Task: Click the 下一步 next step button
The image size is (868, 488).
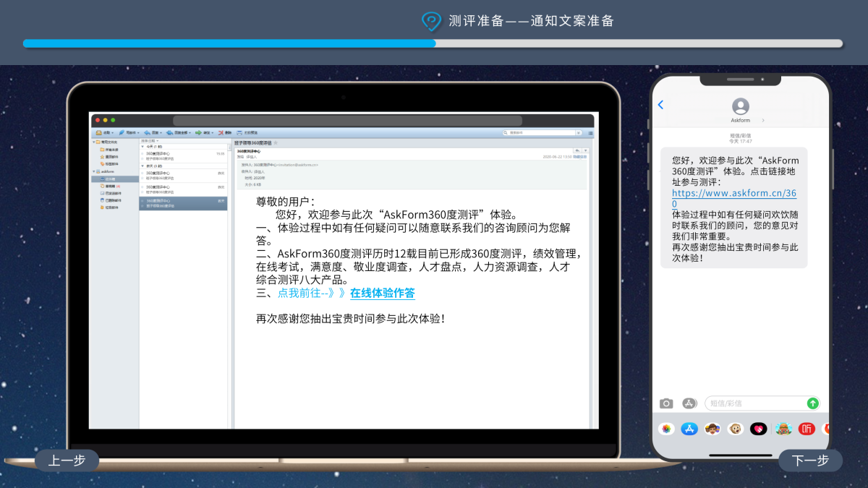Action: coord(810,460)
